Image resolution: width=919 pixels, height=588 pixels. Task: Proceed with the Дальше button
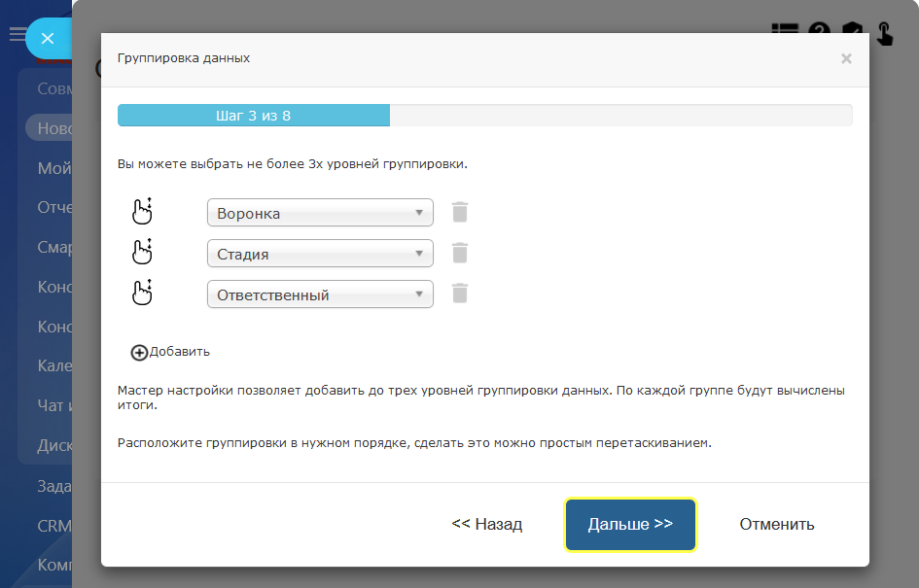coord(630,524)
